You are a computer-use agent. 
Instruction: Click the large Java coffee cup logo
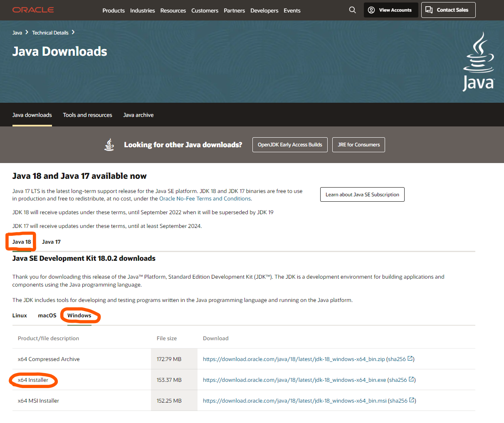click(x=479, y=62)
